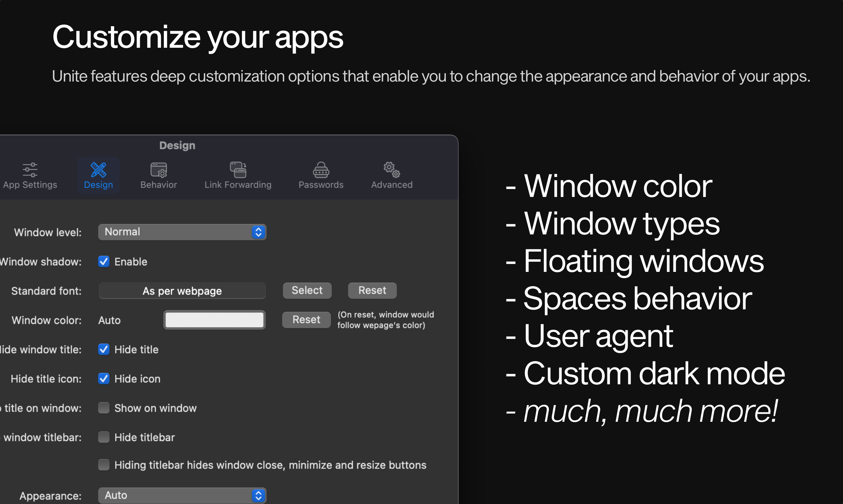The image size is (843, 504).
Task: Click the Auto text beside Window color
Action: coord(109,320)
